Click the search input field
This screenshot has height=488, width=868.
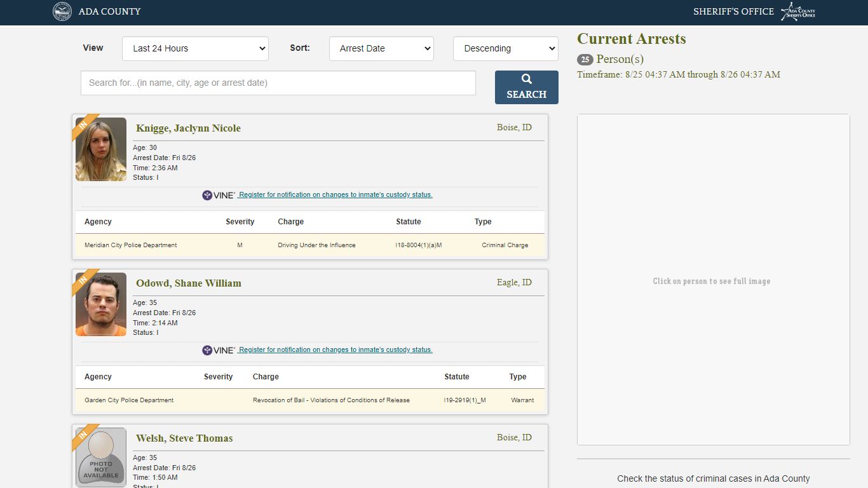click(x=278, y=83)
